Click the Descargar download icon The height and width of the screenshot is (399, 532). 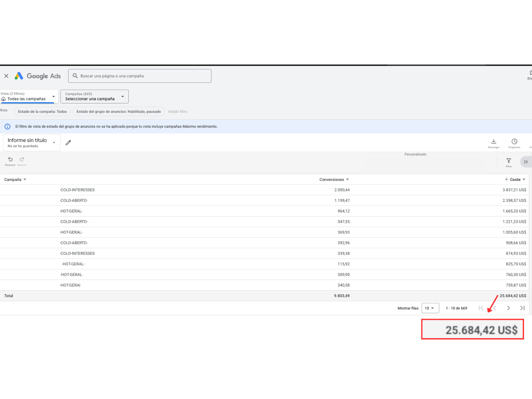(493, 142)
